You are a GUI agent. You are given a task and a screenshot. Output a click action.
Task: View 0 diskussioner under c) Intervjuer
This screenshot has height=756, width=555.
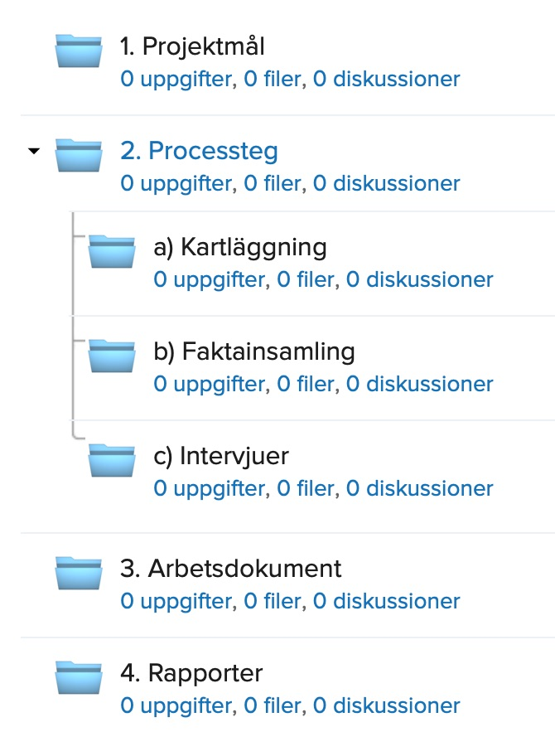tap(419, 489)
